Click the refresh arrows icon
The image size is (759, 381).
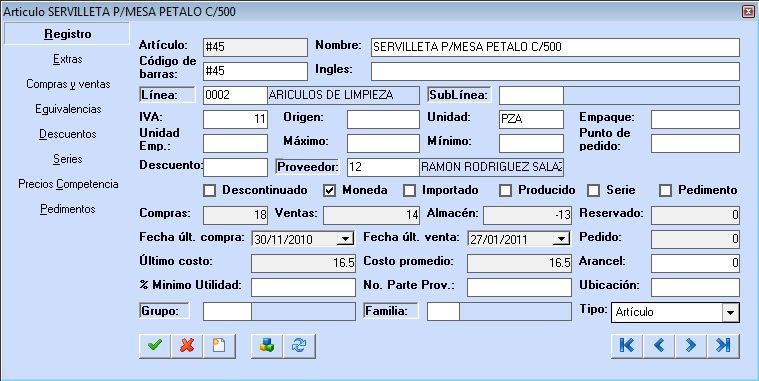[x=299, y=346]
